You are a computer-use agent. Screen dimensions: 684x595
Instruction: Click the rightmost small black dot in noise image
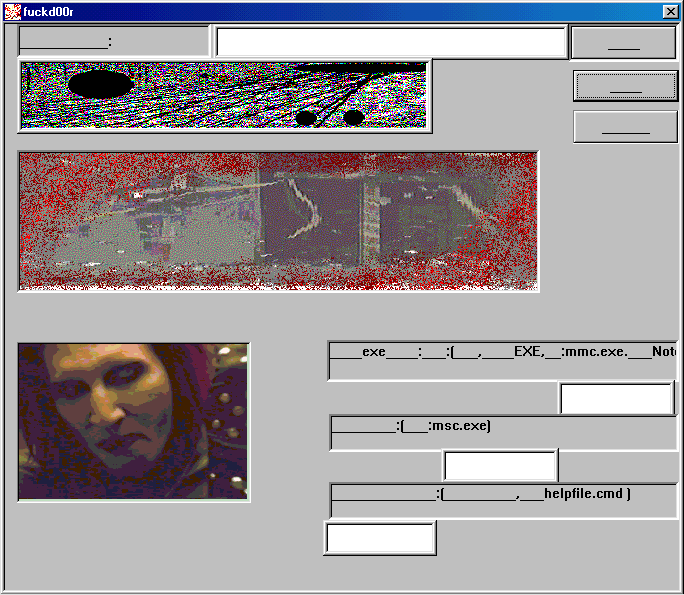tap(353, 117)
